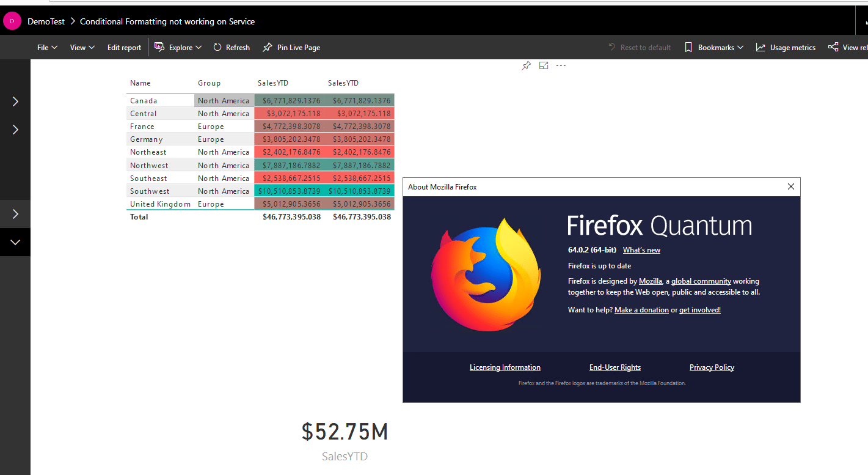Click the downward chevron in the left sidebar
The height and width of the screenshot is (475, 868).
(15, 242)
